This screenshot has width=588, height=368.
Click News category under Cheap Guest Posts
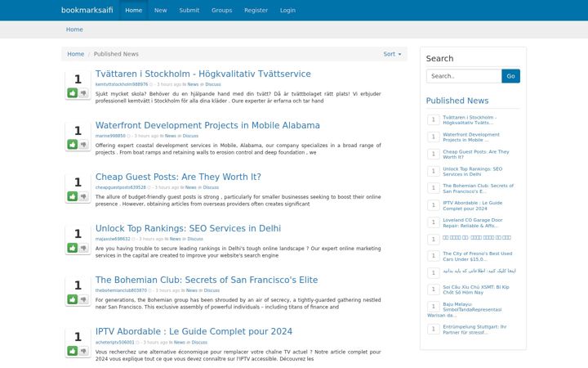coord(190,187)
